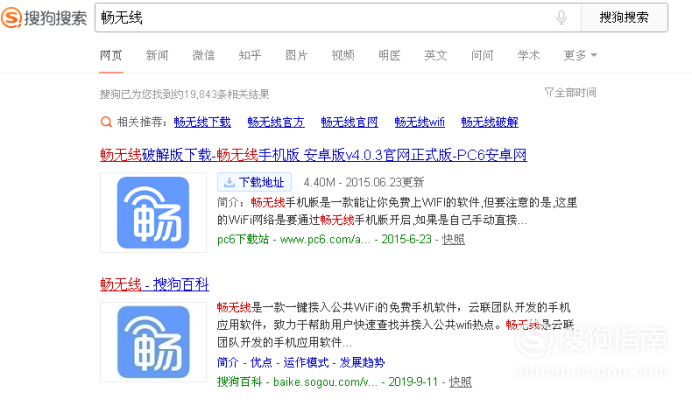Switch to the 新闻 tab
This screenshot has height=406, width=692.
tap(157, 55)
